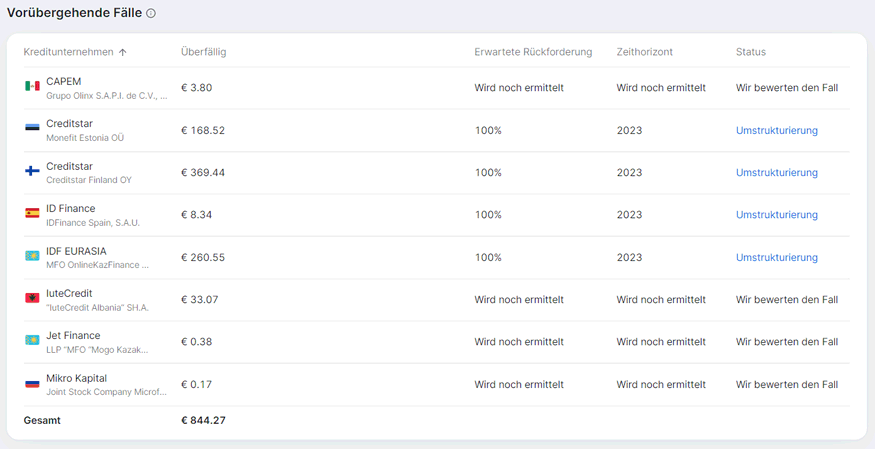Select the IDF EURASIA company name
Image resolution: width=875 pixels, height=449 pixels.
76,251
